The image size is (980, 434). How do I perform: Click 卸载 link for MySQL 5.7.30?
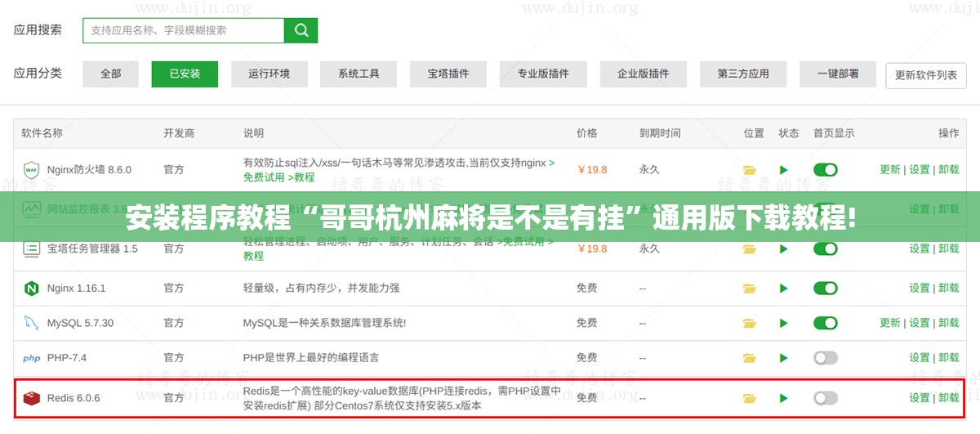point(949,323)
